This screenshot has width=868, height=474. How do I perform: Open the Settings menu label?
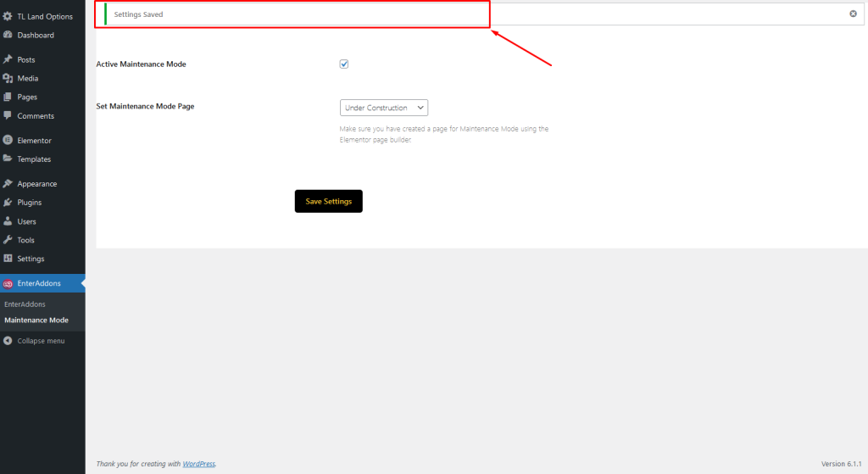[31, 259]
